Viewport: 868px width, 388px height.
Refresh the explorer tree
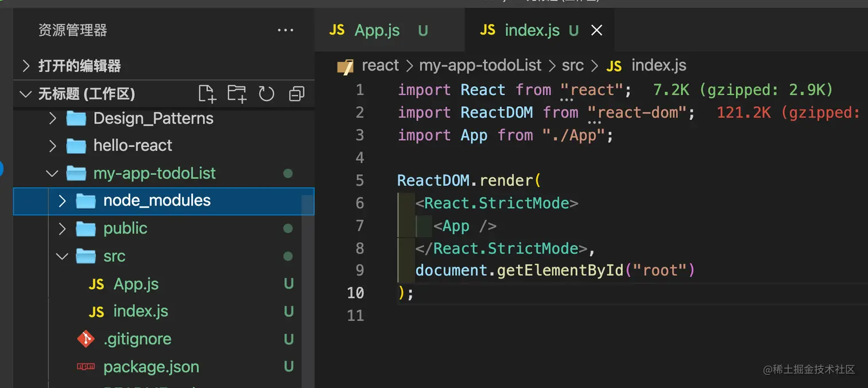[x=266, y=94]
